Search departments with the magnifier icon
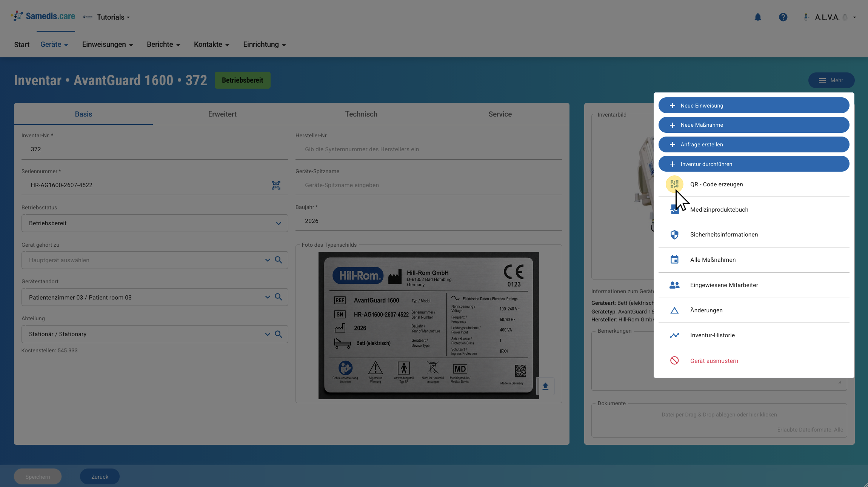Viewport: 868px width, 487px height. (279, 334)
